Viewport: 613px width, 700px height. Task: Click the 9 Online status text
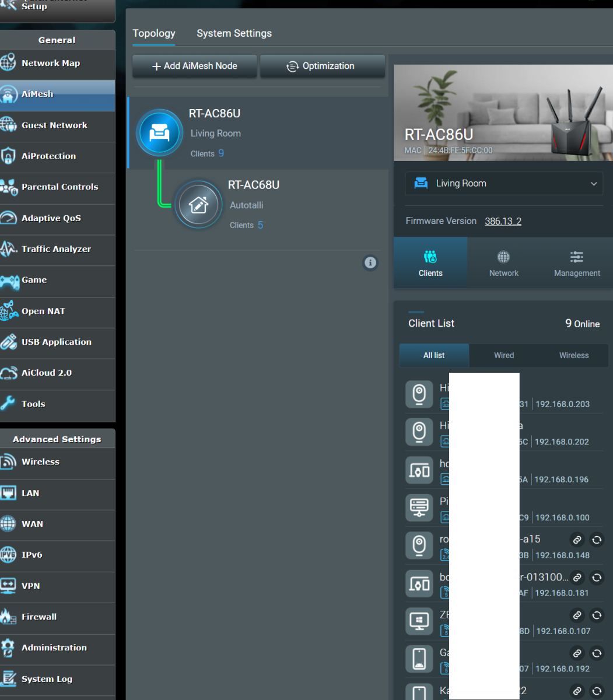pyautogui.click(x=582, y=324)
